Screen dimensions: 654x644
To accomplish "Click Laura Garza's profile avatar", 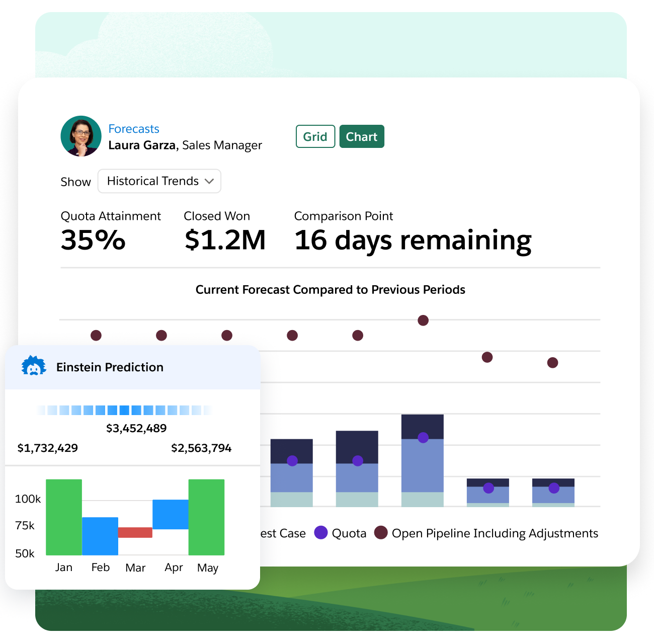I will [81, 136].
